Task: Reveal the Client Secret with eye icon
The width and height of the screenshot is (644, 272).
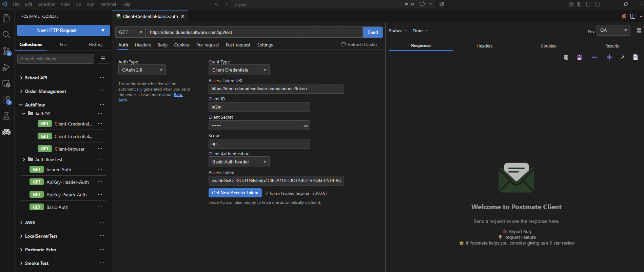Action: [x=306, y=126]
